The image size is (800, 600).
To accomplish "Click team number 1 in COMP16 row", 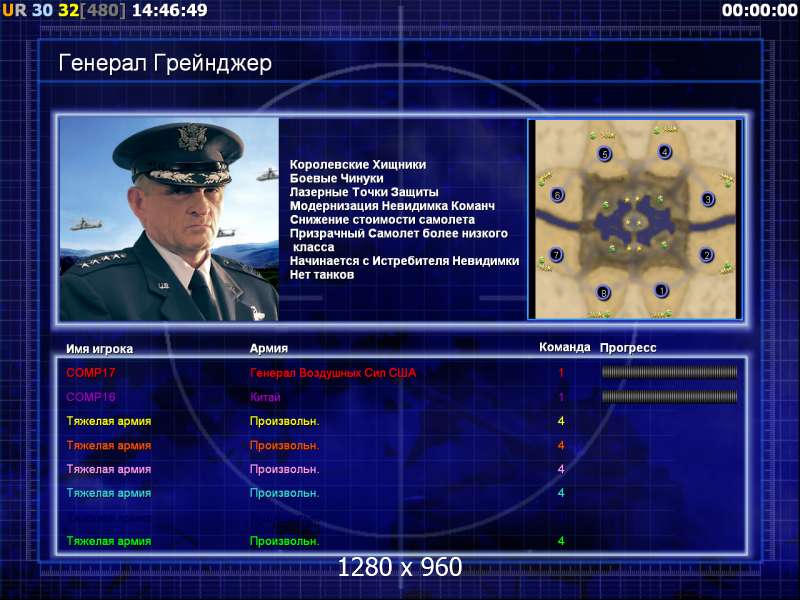I will coord(561,396).
